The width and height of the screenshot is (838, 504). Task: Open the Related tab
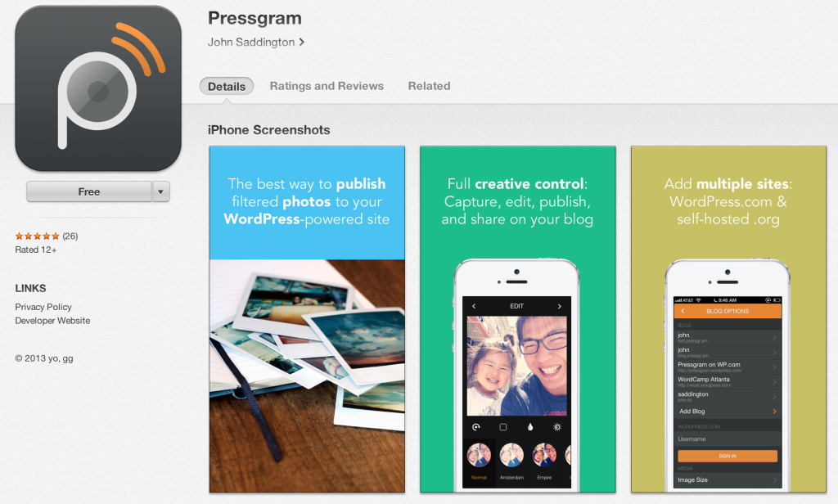tap(429, 86)
